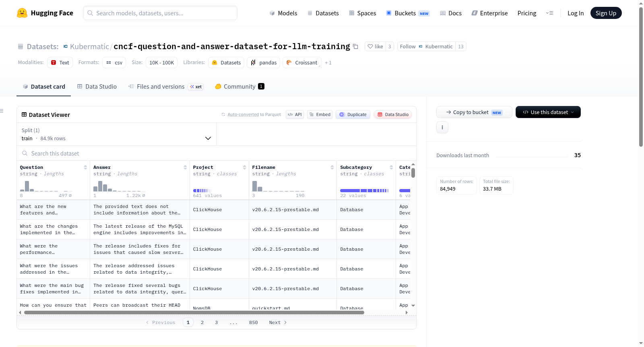This screenshot has width=644, height=347.
Task: Go to page 3 of the table
Action: coord(216,322)
